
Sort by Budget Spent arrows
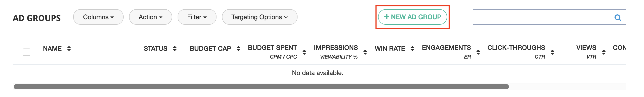(x=304, y=52)
